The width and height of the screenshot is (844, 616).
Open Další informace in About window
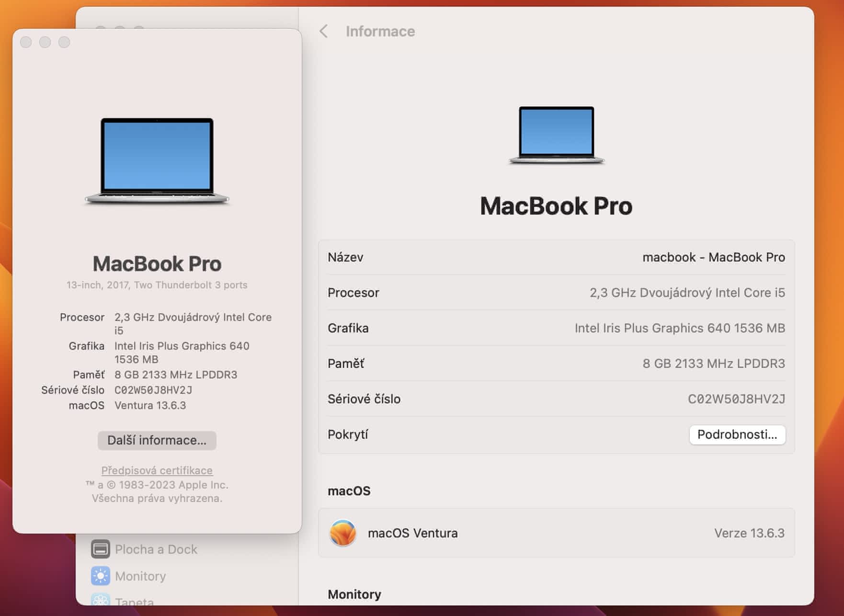click(157, 440)
